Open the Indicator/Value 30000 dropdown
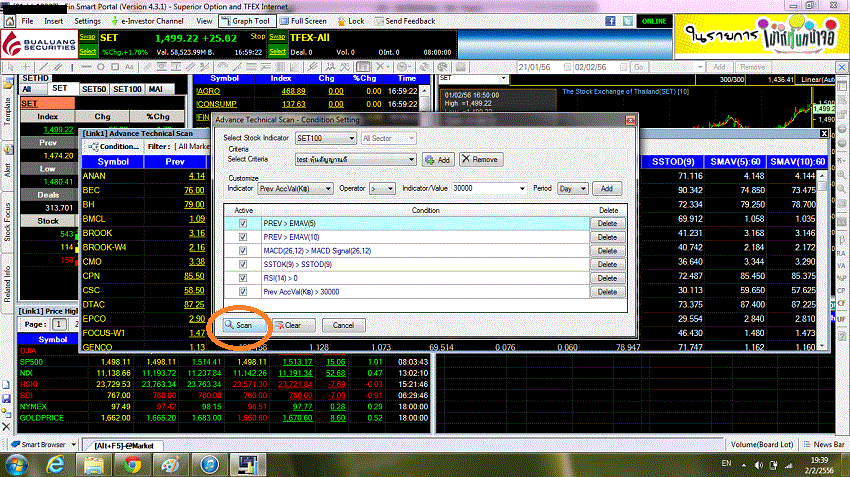The height and width of the screenshot is (477, 850). 489,188
